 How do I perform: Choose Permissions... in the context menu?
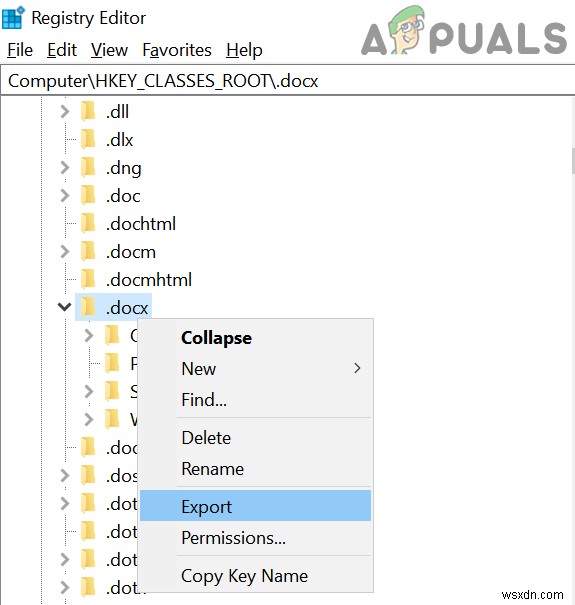tap(255, 537)
